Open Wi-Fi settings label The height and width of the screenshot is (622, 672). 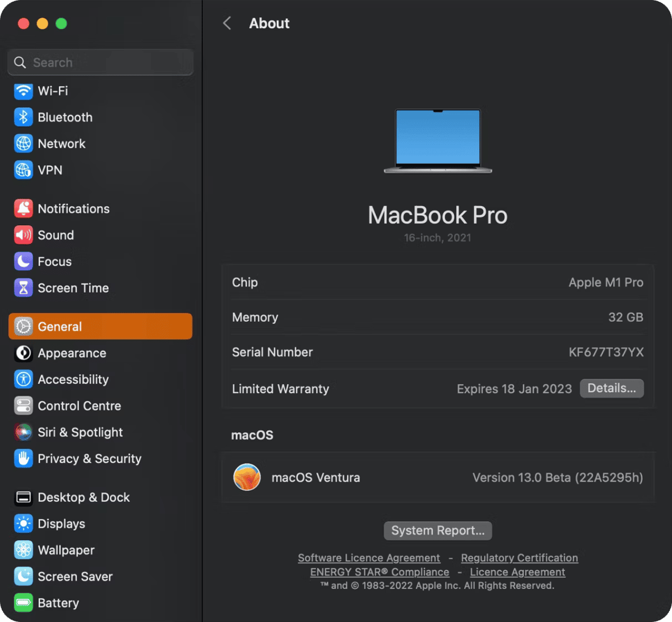coord(53,91)
